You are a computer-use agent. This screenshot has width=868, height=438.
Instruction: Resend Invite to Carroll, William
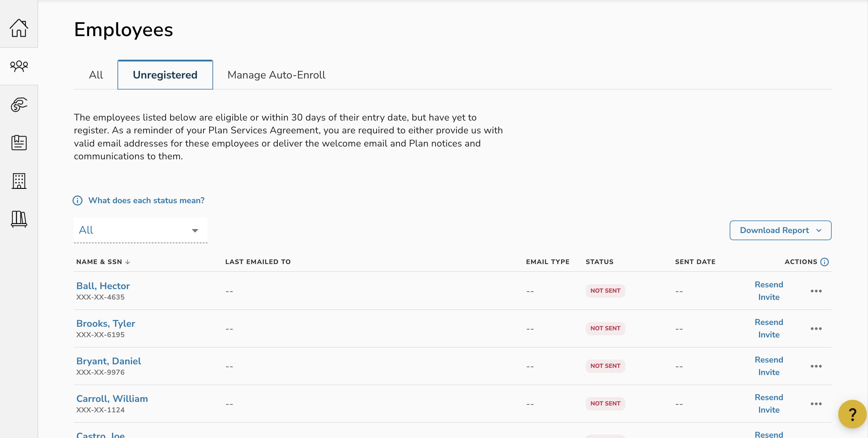pyautogui.click(x=768, y=404)
